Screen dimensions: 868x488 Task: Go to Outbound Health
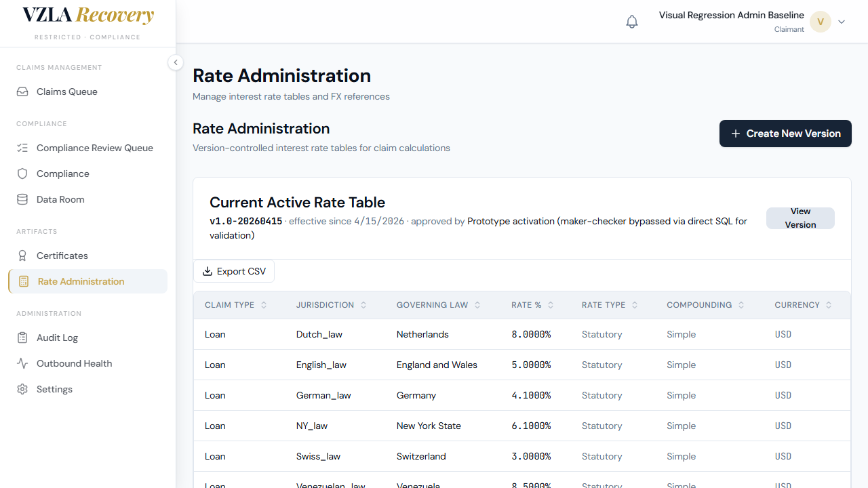pyautogui.click(x=87, y=363)
